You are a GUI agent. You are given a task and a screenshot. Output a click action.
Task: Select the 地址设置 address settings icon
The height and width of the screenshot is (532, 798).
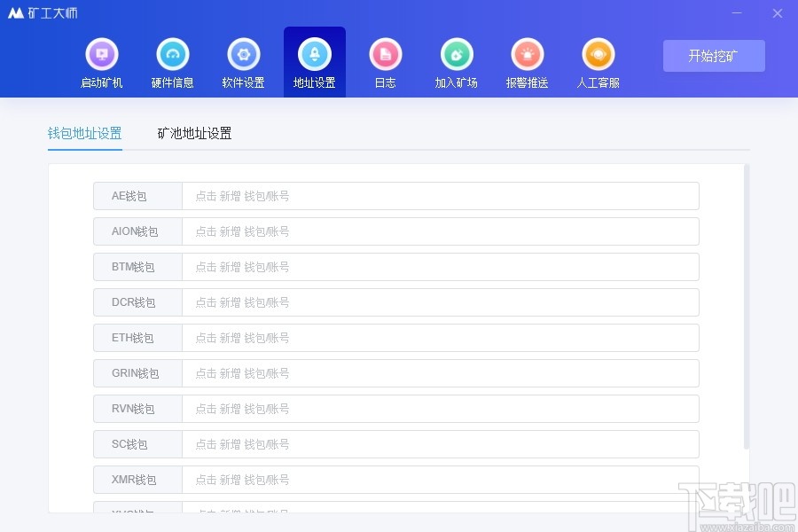pos(314,62)
